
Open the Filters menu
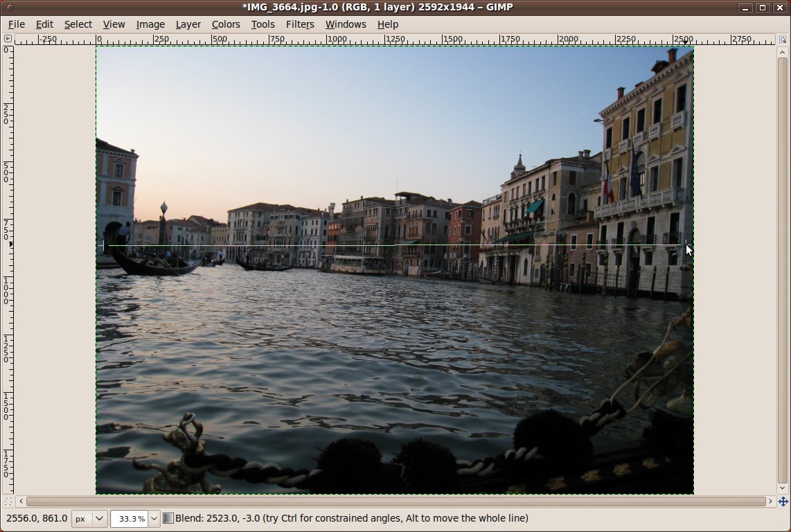(x=300, y=24)
